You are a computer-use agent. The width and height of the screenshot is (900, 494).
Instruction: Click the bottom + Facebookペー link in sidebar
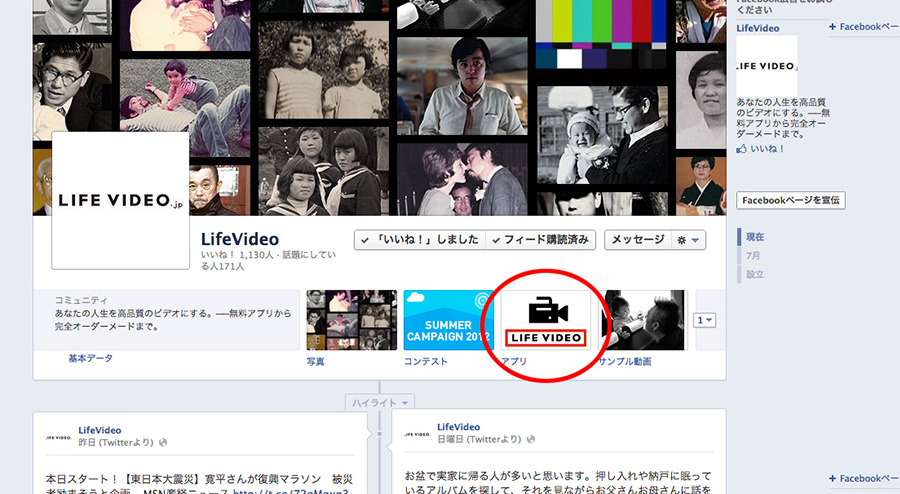(864, 478)
